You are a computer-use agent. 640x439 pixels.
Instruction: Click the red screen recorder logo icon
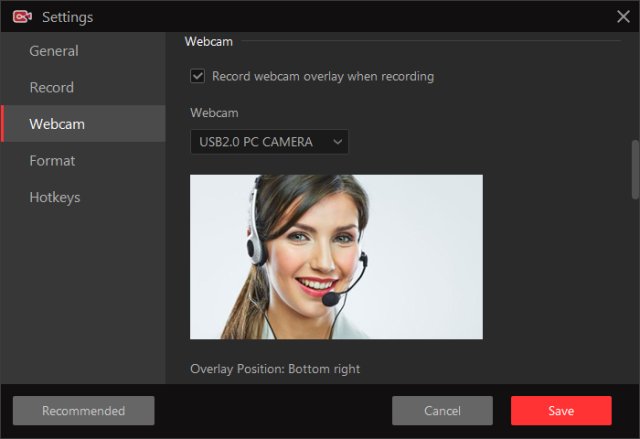[x=22, y=17]
